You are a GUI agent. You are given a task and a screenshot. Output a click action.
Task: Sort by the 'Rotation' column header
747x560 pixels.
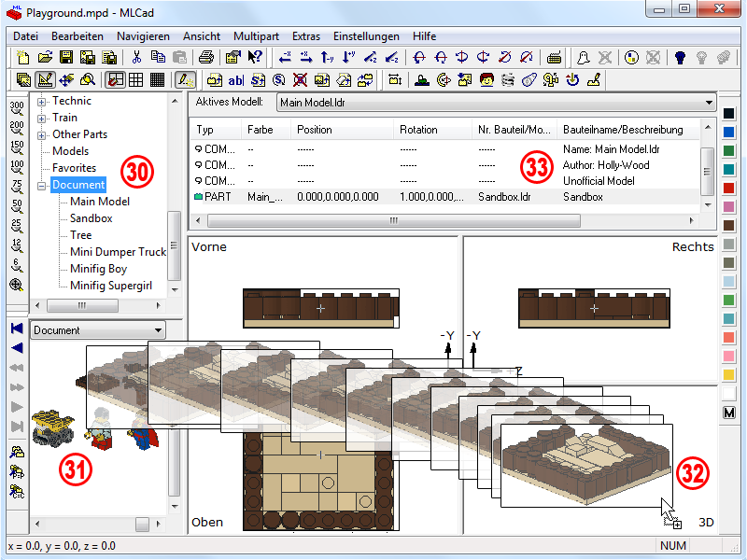click(x=432, y=130)
